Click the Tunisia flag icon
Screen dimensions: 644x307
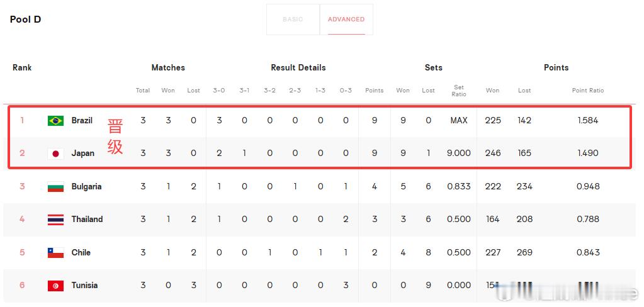coord(55,286)
